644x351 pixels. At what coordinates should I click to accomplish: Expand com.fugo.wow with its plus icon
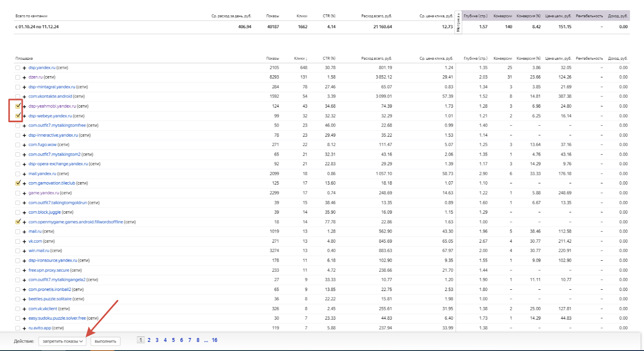tap(24, 145)
